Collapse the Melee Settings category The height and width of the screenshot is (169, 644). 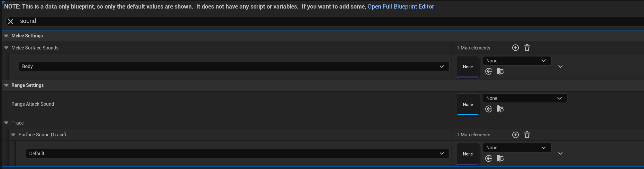point(6,36)
